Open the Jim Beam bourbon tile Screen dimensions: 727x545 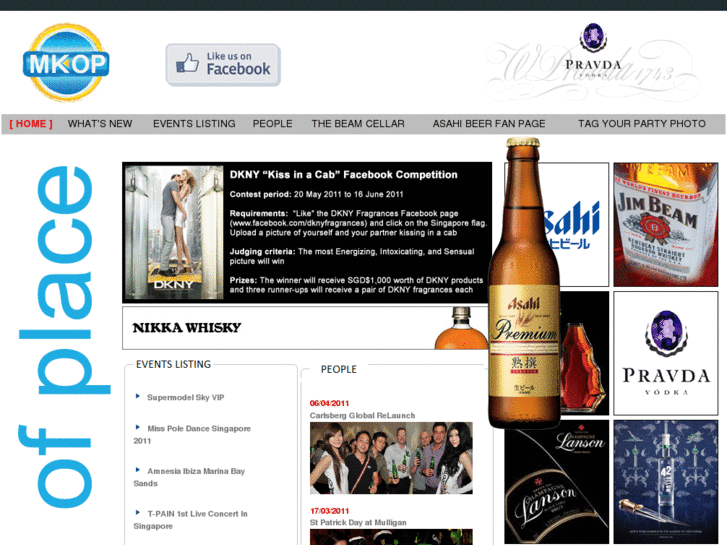pyautogui.click(x=666, y=224)
